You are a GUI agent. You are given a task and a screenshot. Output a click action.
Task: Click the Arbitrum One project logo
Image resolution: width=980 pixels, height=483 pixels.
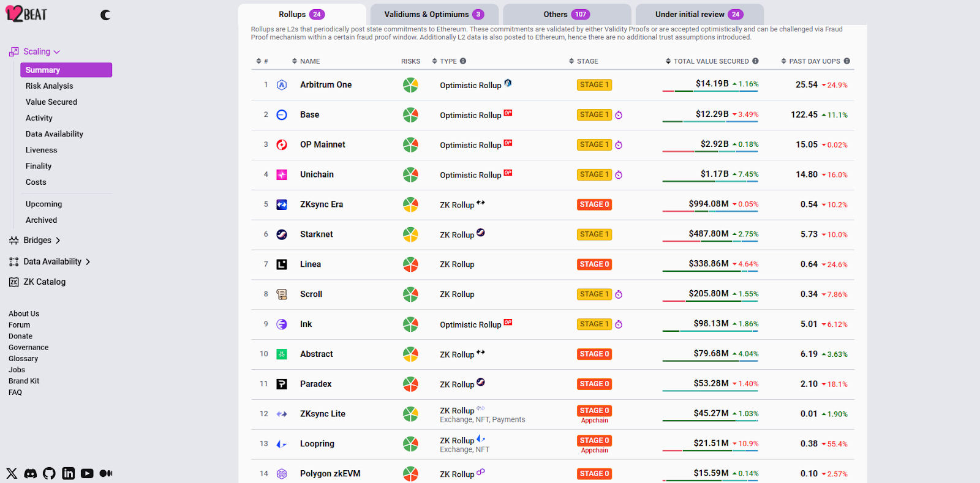click(x=282, y=85)
